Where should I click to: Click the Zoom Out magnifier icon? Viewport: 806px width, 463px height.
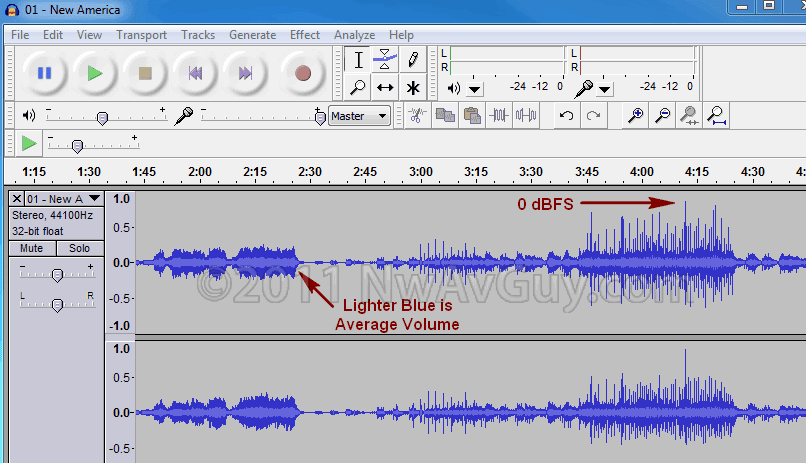[x=663, y=115]
